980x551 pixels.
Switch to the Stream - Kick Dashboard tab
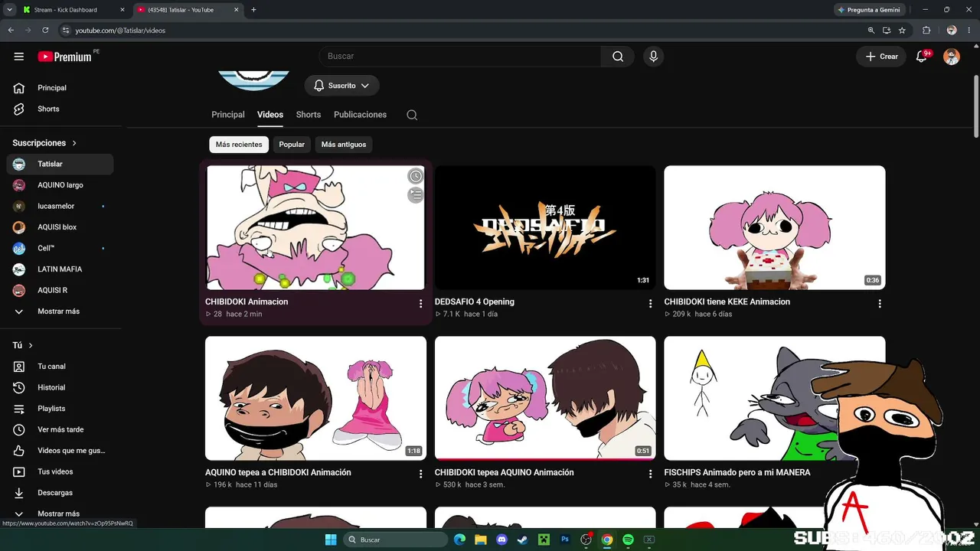74,10
